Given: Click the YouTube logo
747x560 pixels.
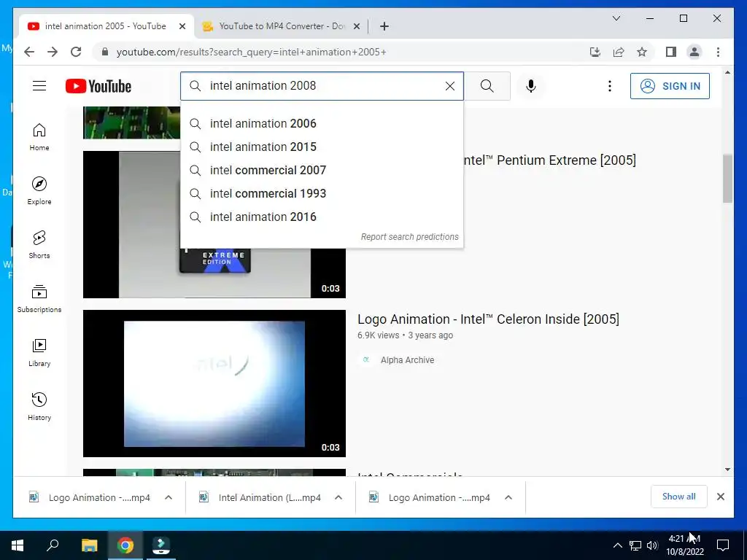Looking at the screenshot, I should [98, 86].
